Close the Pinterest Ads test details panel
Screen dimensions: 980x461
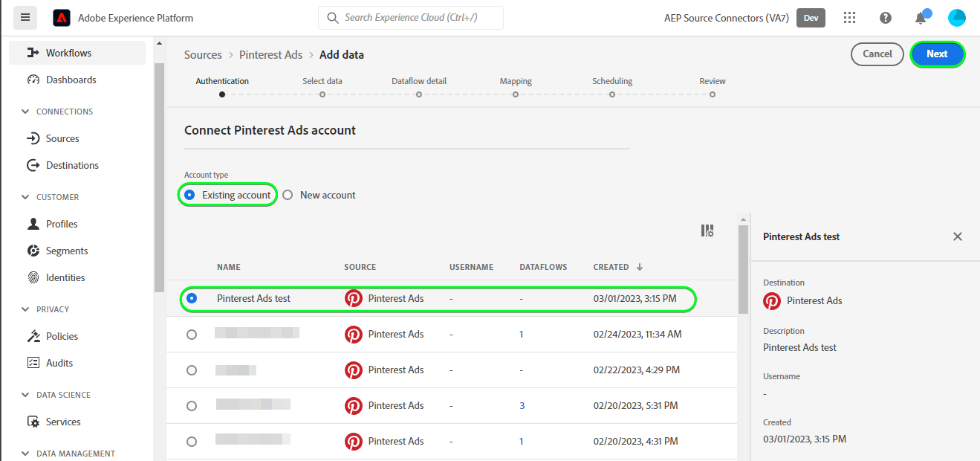pos(958,236)
